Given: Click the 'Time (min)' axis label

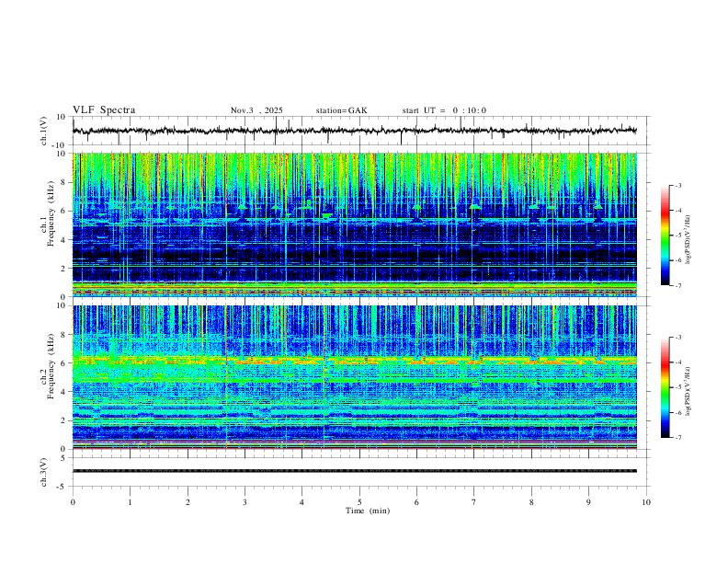Looking at the screenshot, I should [368, 511].
